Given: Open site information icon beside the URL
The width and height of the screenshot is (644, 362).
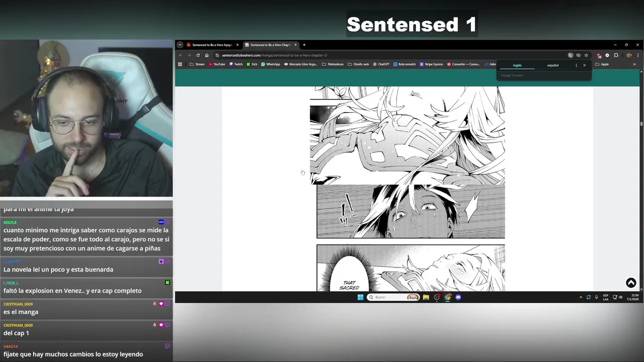Looking at the screenshot, I should (217, 55).
